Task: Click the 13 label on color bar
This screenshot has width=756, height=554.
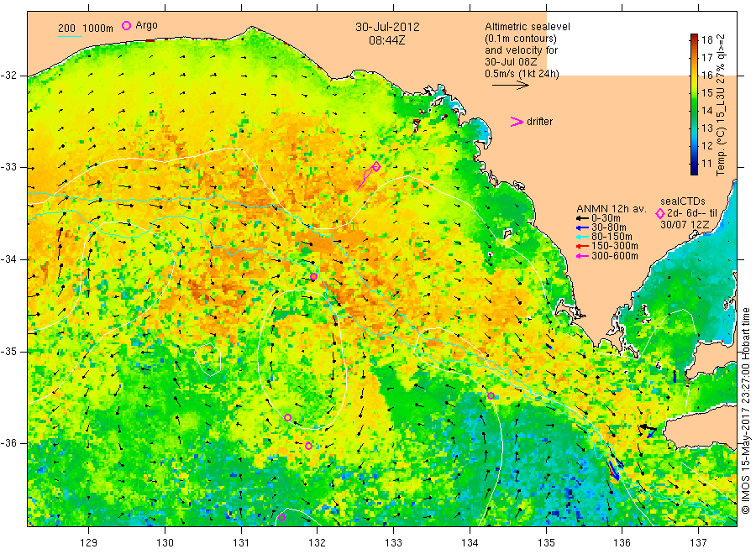Action: tap(706, 128)
